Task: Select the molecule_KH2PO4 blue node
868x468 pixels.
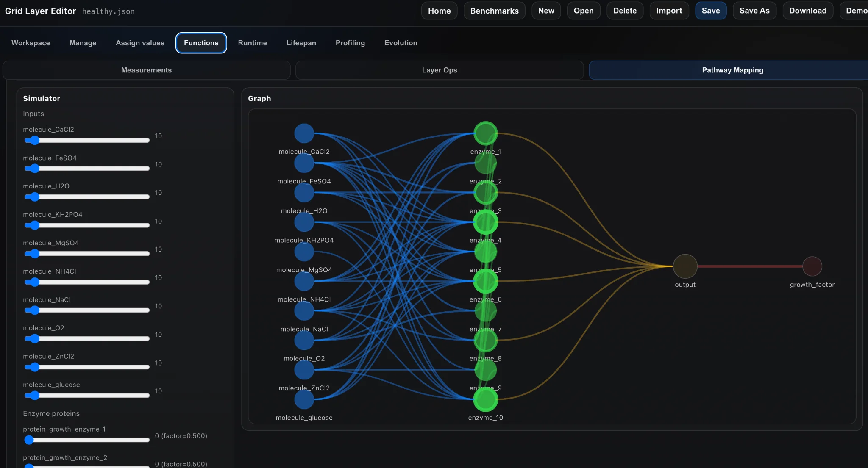Action: pos(304,222)
